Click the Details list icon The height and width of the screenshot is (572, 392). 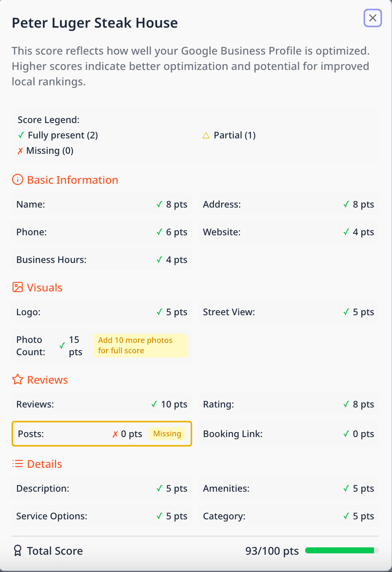pyautogui.click(x=18, y=464)
